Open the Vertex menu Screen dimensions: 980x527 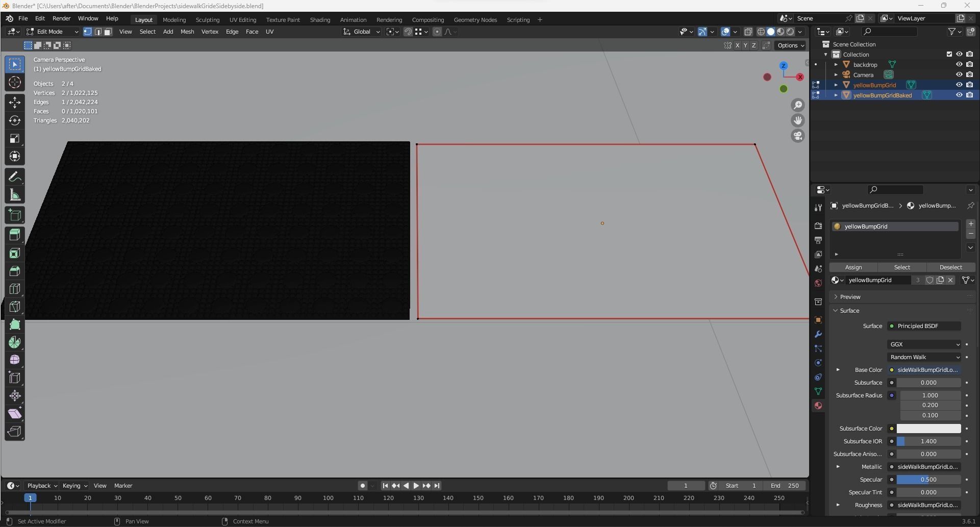210,32
